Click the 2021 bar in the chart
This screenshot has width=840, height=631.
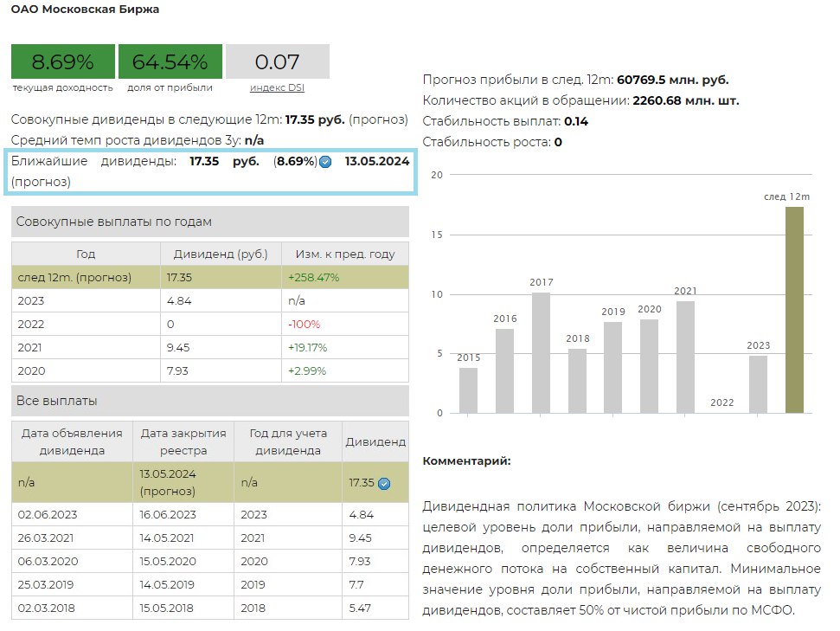tap(685, 357)
